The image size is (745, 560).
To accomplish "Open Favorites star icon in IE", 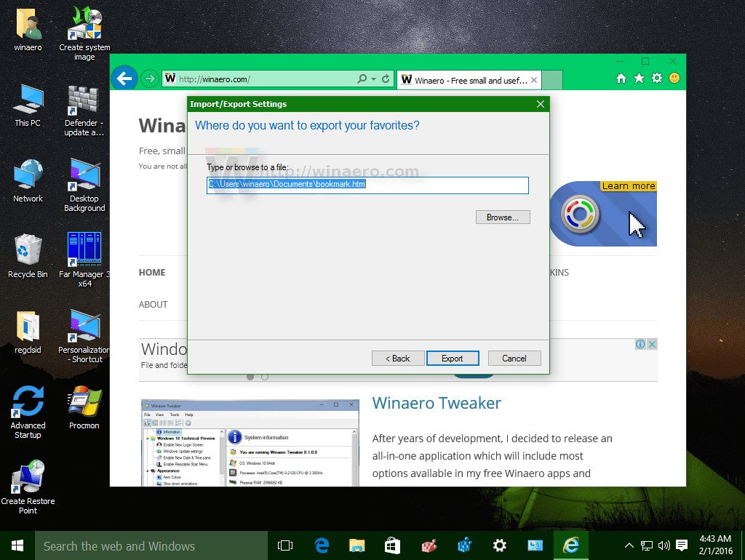I will point(639,79).
